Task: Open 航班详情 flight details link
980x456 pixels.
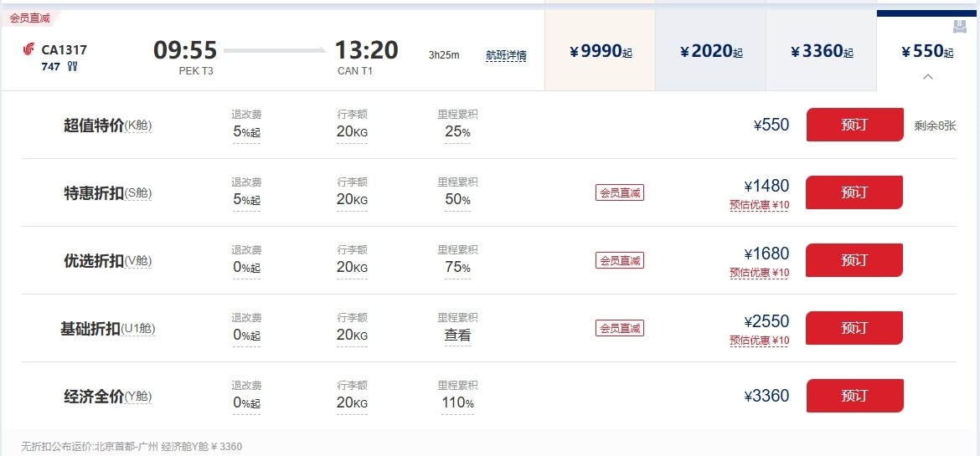Action: pos(506,56)
